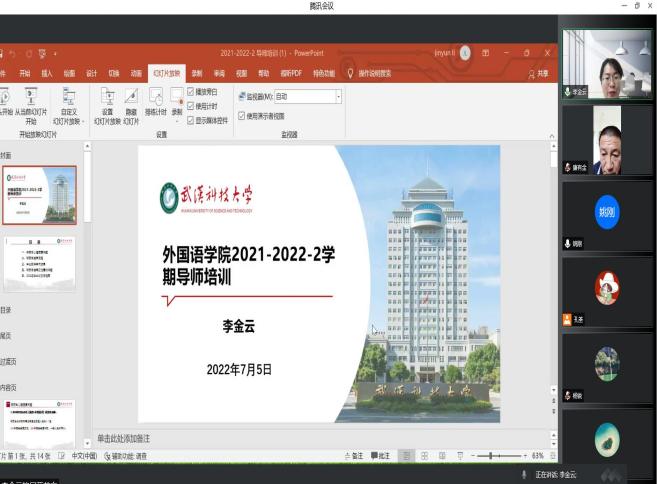The height and width of the screenshot is (484, 657).
Task: Click the Undo icon in quick access toolbar
Action: coord(13,54)
